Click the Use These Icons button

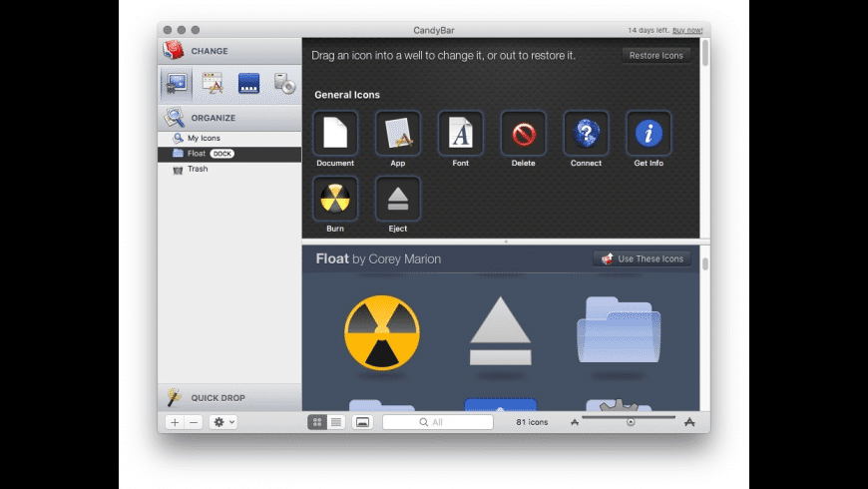click(x=643, y=258)
